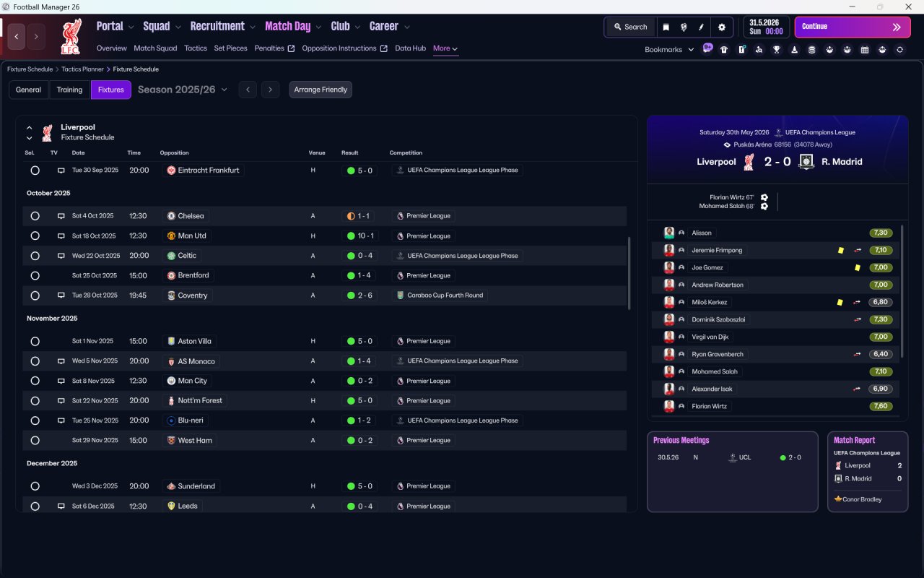
Task: Expand the More submenu
Action: coord(445,48)
